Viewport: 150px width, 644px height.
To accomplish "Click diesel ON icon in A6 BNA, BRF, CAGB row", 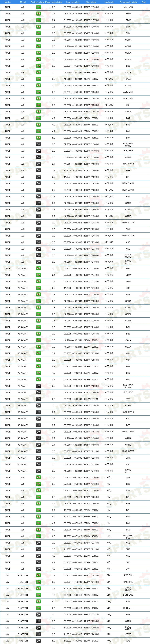I will [x=38, y=144].
